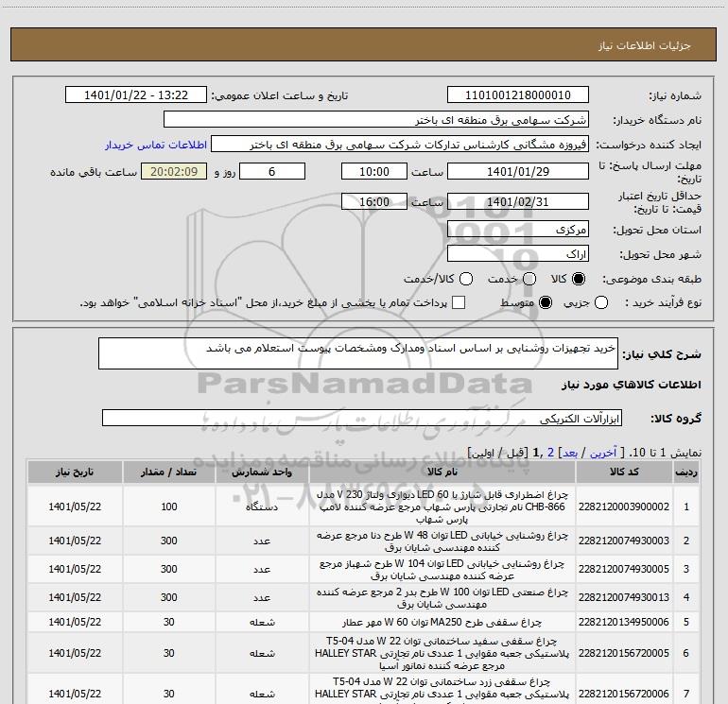Viewport: 728px width, 704px height.
Task: Click response deadline date 1401/01/29
Action: tap(518, 171)
